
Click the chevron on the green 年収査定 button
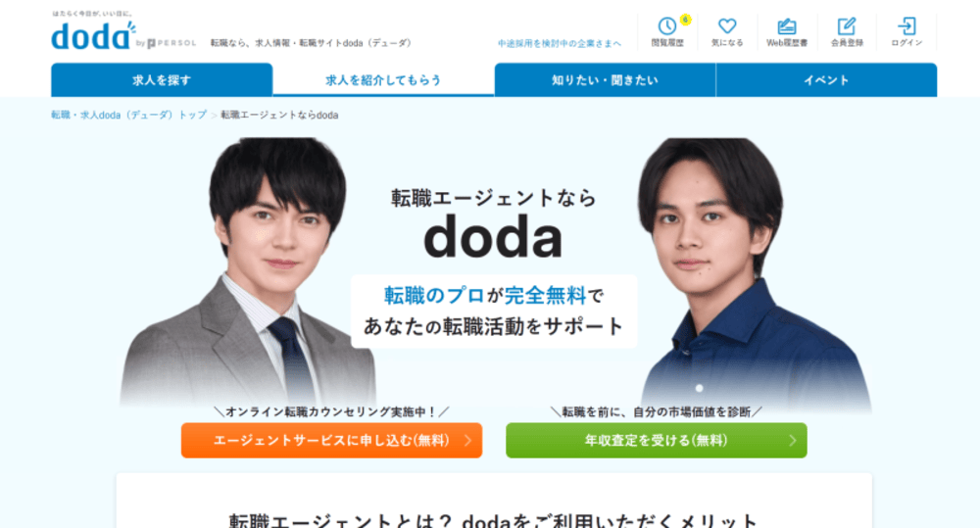pyautogui.click(x=793, y=441)
